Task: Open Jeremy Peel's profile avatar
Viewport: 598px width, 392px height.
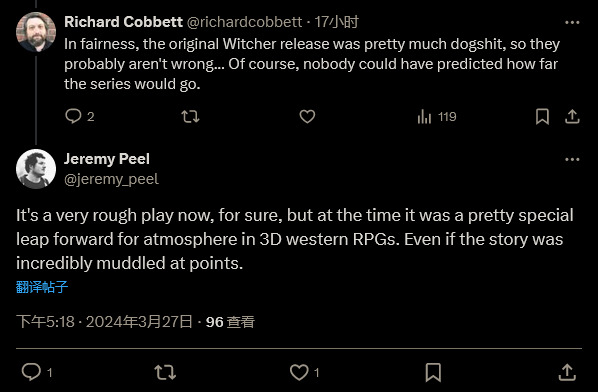Action: coord(36,169)
